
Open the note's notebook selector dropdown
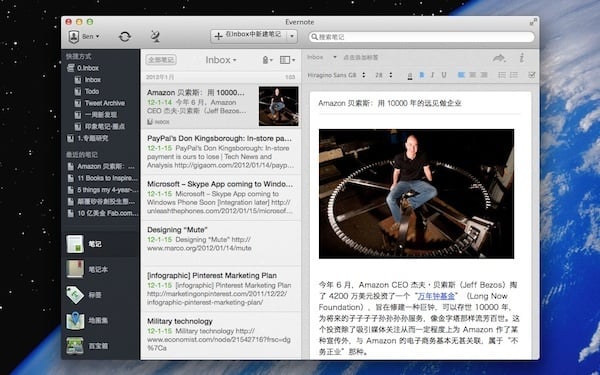pyautogui.click(x=321, y=57)
